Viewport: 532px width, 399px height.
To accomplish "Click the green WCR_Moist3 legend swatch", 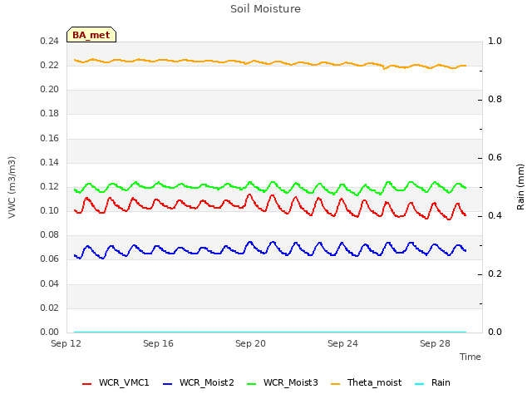I will tap(251, 384).
